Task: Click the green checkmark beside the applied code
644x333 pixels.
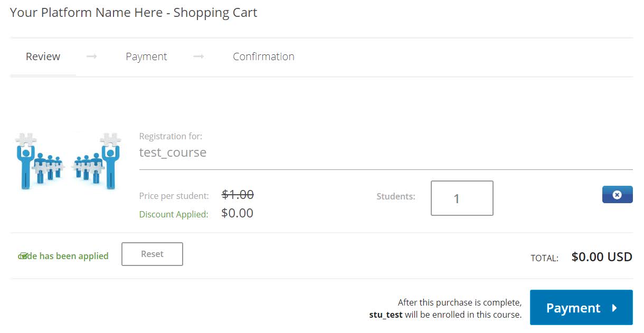Action: [24, 256]
